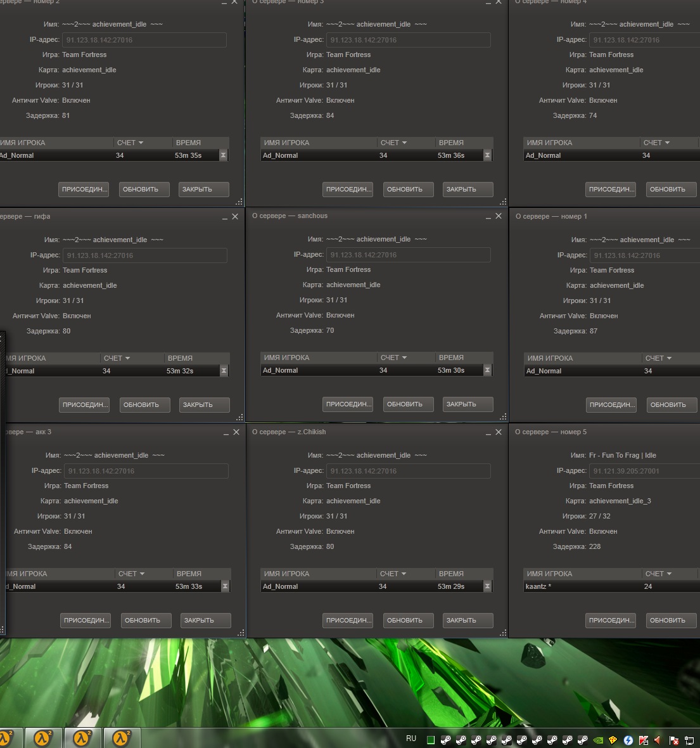700x748 pixels.
Task: Click ОБНОВИТЬ in the номер 1 window
Action: [672, 405]
